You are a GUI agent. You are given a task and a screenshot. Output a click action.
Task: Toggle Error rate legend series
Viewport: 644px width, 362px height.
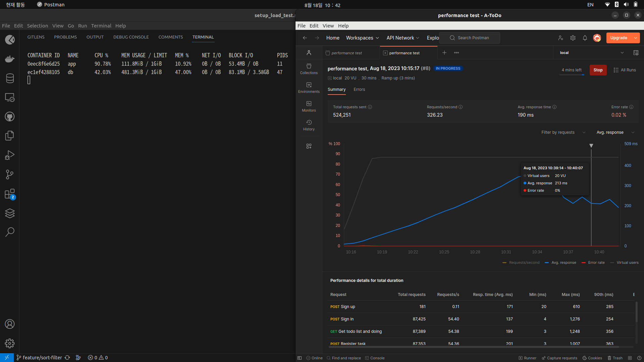point(593,262)
